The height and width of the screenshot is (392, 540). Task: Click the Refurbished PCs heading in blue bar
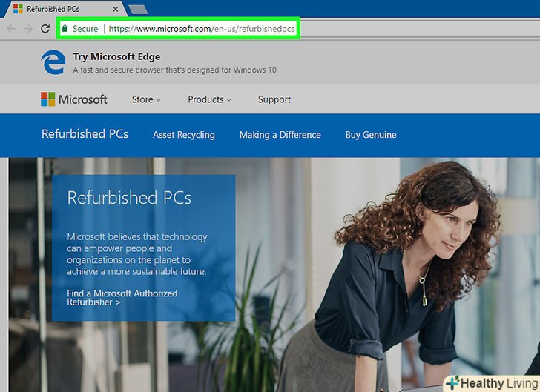point(85,134)
